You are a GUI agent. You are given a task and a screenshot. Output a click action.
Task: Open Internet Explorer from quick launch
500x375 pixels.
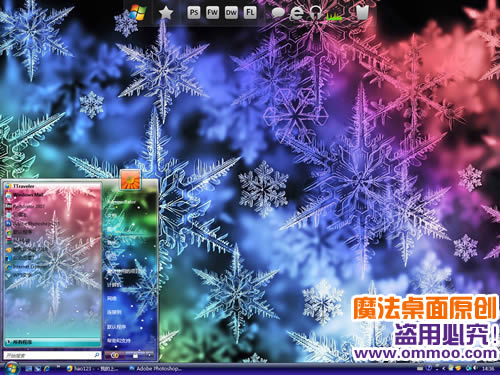(47, 369)
